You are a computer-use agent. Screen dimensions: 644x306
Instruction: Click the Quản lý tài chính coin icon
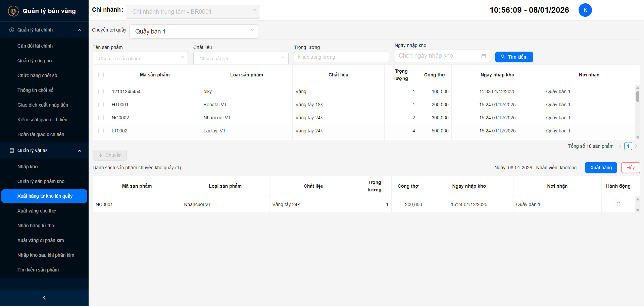point(12,30)
